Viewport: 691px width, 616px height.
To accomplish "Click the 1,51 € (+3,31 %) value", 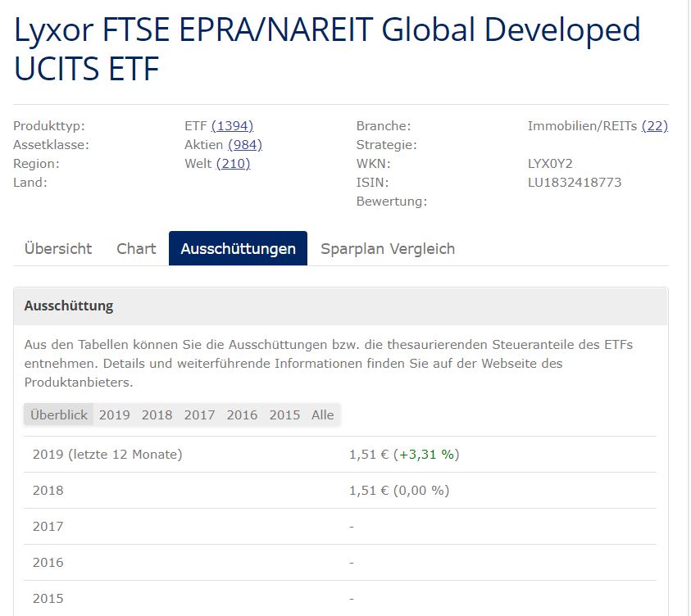I will tap(404, 455).
